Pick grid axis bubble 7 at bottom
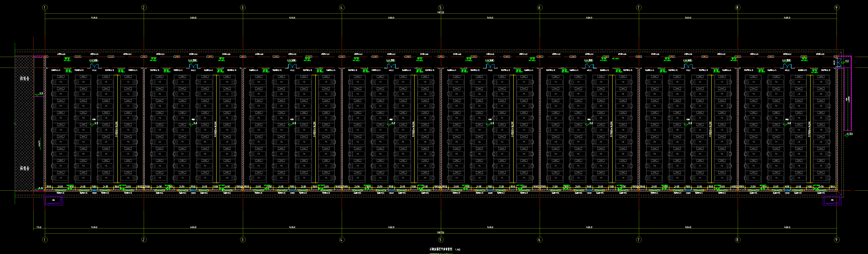 point(638,240)
